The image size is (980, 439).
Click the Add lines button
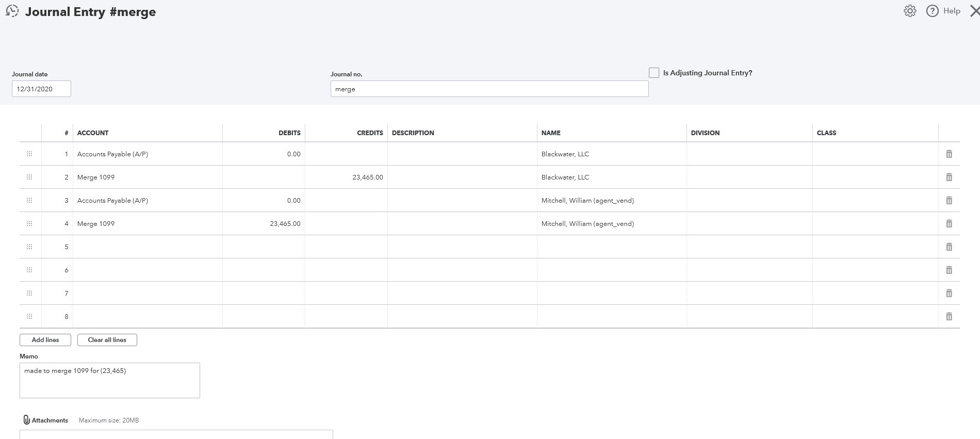pos(45,340)
